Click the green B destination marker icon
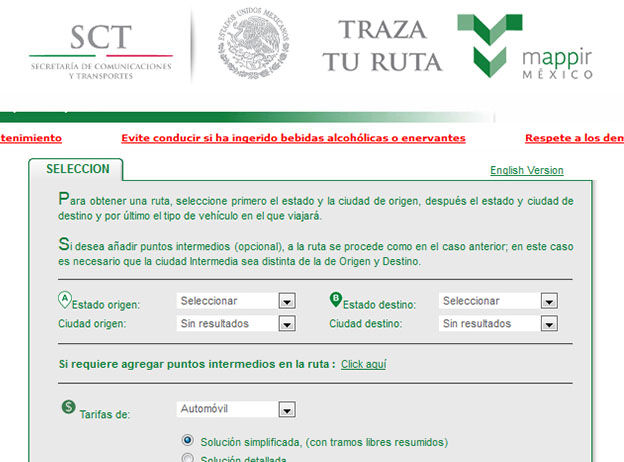624x462 pixels. (x=336, y=299)
